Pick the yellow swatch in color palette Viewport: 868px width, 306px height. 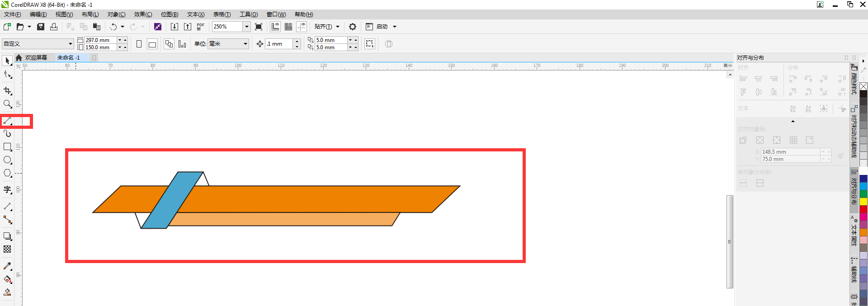[x=863, y=202]
